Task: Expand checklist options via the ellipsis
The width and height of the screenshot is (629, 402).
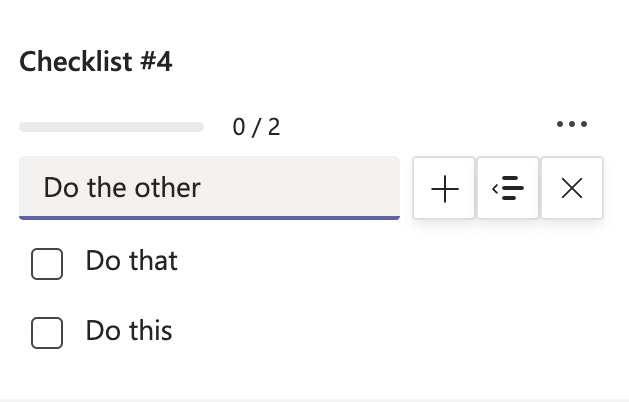Action: tap(572, 125)
